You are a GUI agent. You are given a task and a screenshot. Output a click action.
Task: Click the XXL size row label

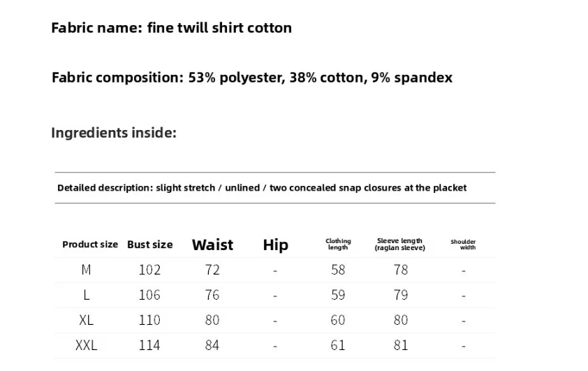point(87,345)
